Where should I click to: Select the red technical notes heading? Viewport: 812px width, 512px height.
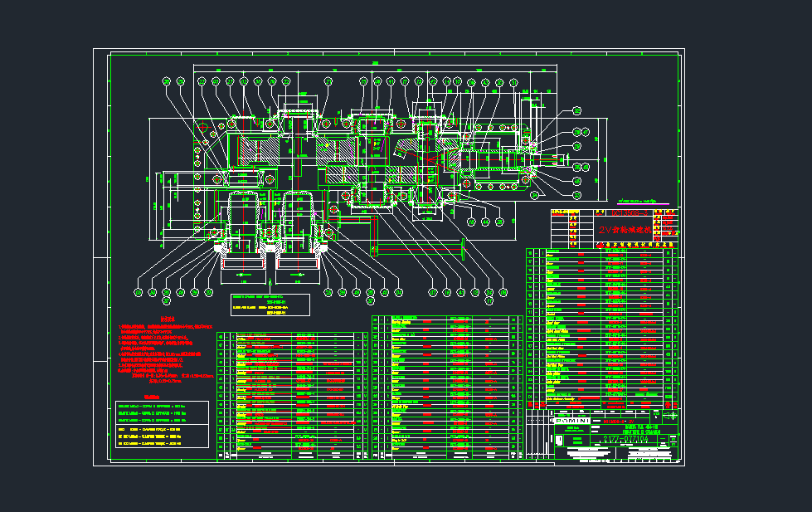[168, 318]
